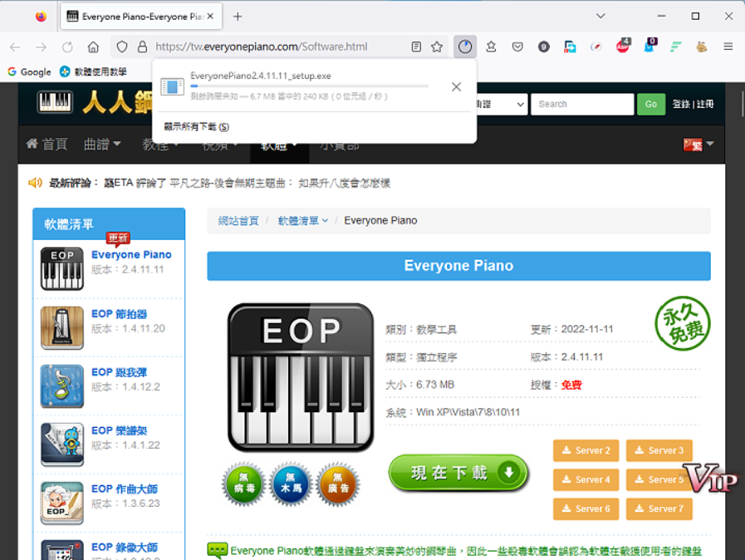Cancel the EveryonePiano setup download
This screenshot has width=745, height=560.
pyautogui.click(x=456, y=86)
